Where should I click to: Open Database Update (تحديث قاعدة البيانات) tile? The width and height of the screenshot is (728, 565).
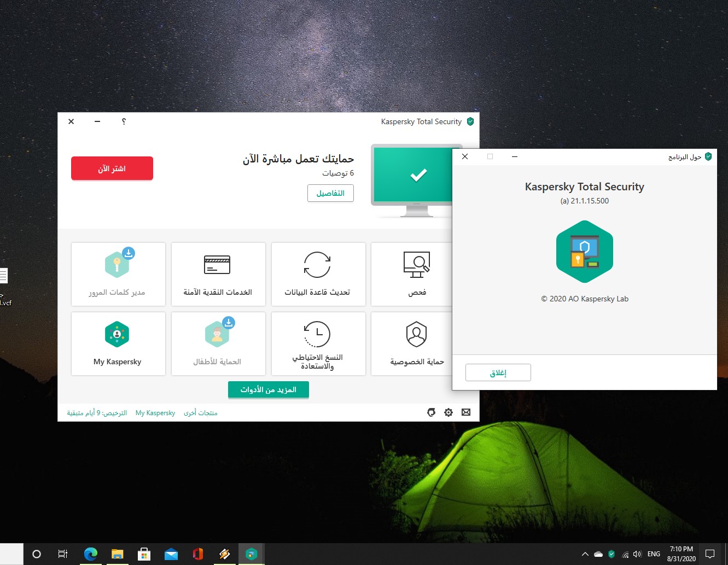coord(318,274)
